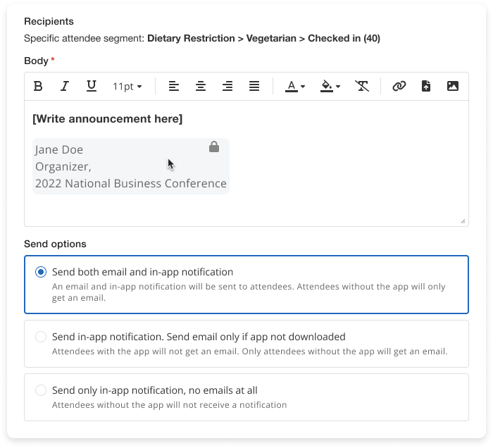Insert an image into the announcement
Screen dimensions: 493x448
pyautogui.click(x=453, y=86)
